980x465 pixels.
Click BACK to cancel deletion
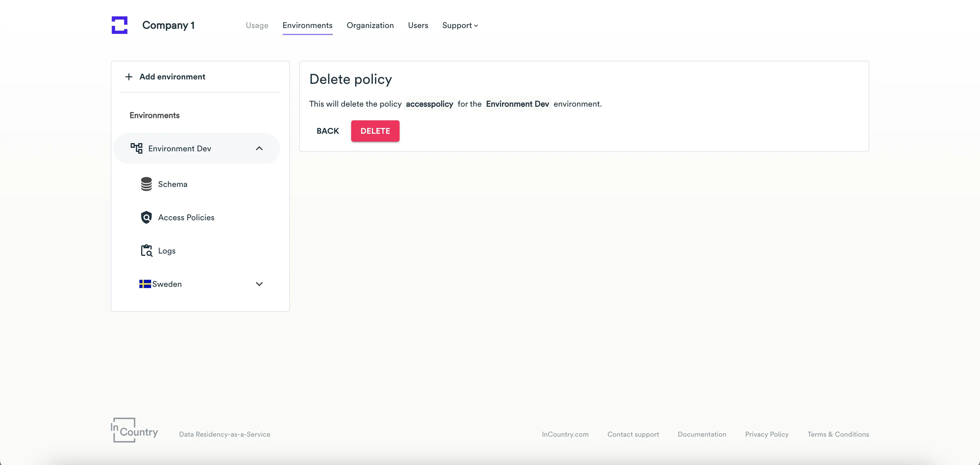tap(327, 131)
